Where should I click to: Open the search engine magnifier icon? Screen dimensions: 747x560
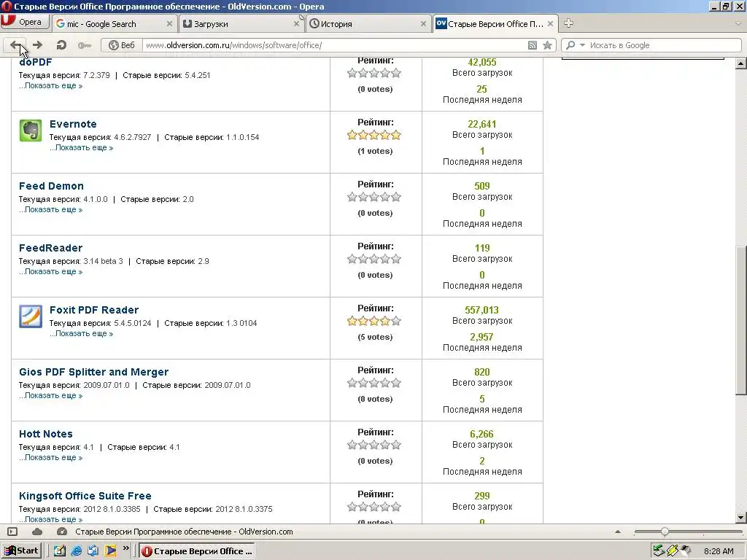click(570, 45)
